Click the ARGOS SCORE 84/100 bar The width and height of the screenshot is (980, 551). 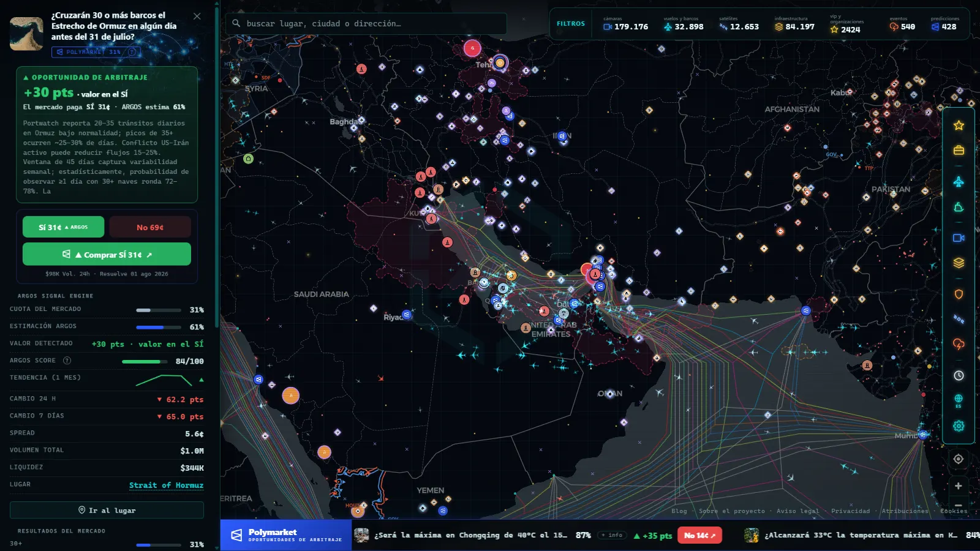click(x=146, y=362)
